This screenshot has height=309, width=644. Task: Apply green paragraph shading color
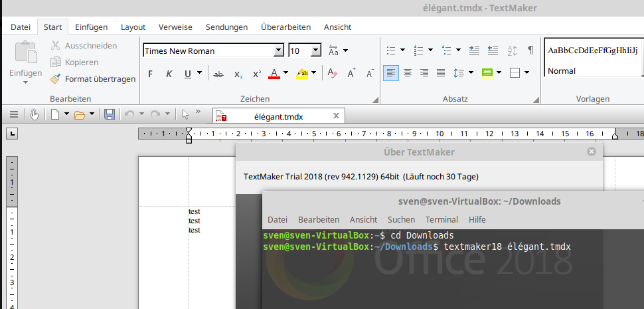[x=487, y=73]
